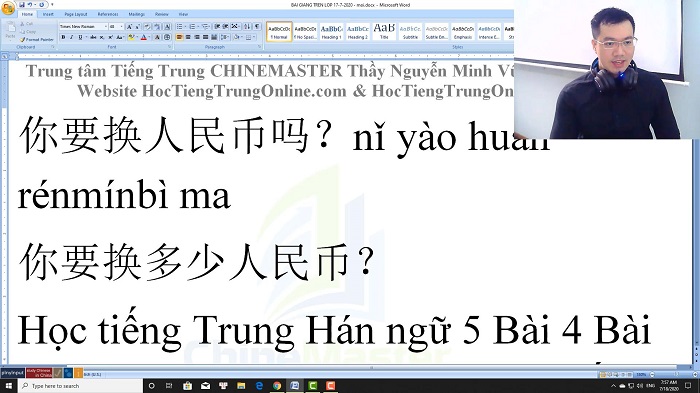Switch to the Page Layout tab
Screen dimensions: 700x393
(75, 14)
